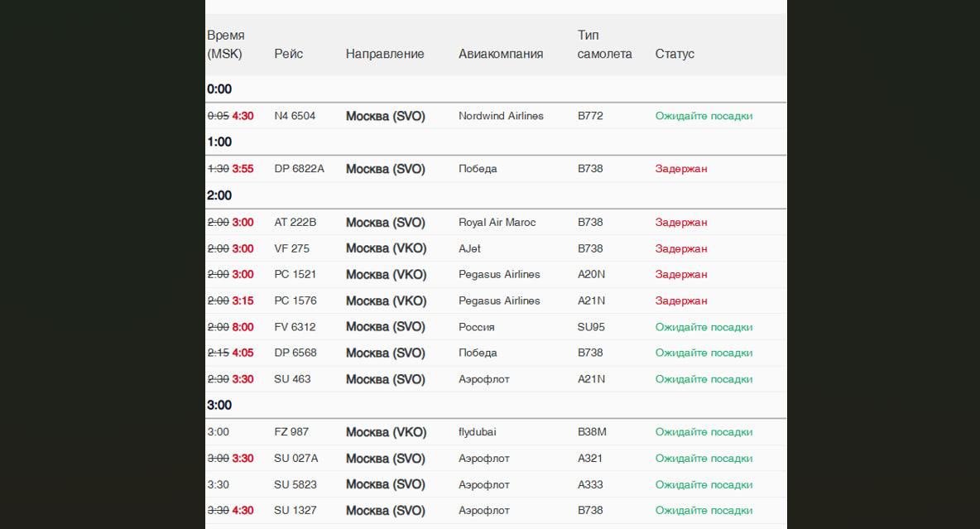Click the AJet airline name
This screenshot has height=529, width=980.
coord(469,249)
